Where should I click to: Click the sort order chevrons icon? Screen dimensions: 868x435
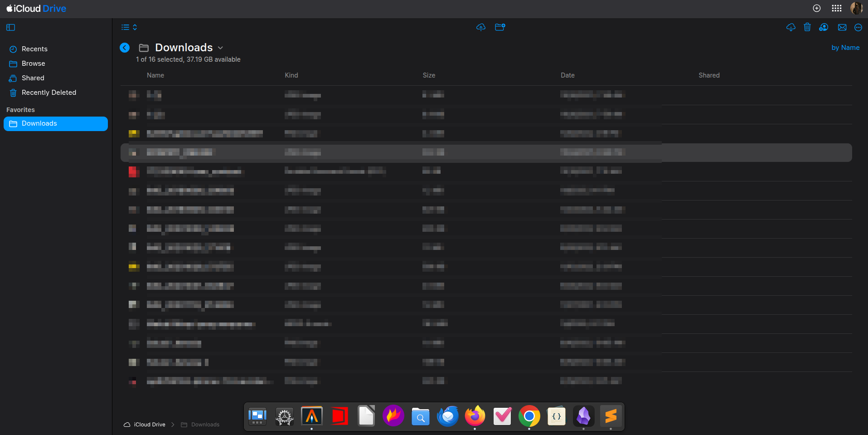pyautogui.click(x=134, y=27)
